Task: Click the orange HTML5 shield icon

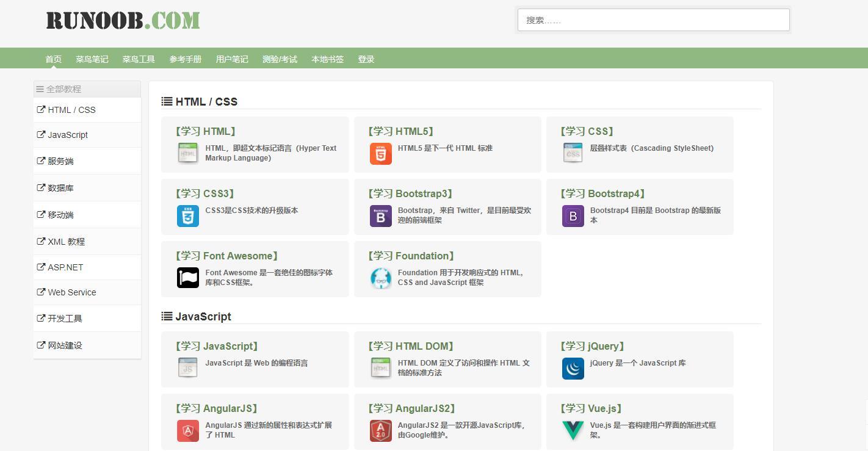Action: (x=380, y=153)
